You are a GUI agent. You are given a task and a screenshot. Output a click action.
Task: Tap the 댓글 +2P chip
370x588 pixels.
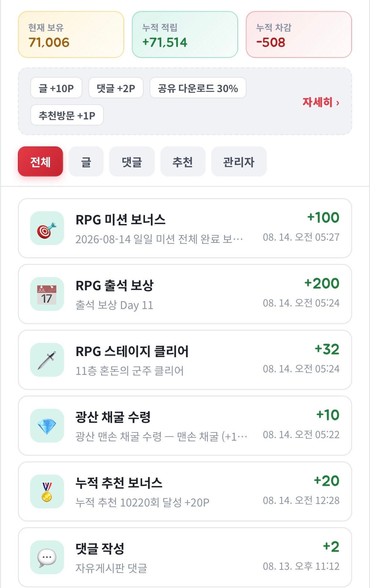[x=116, y=88]
